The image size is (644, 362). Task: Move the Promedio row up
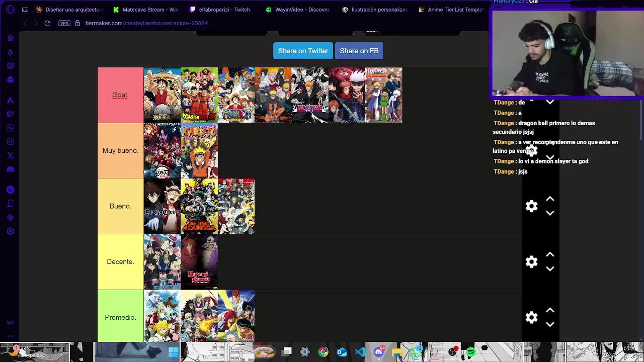pyautogui.click(x=550, y=310)
